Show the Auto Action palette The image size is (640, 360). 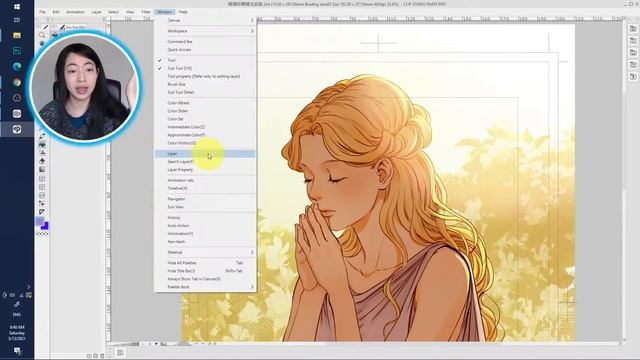click(205, 226)
